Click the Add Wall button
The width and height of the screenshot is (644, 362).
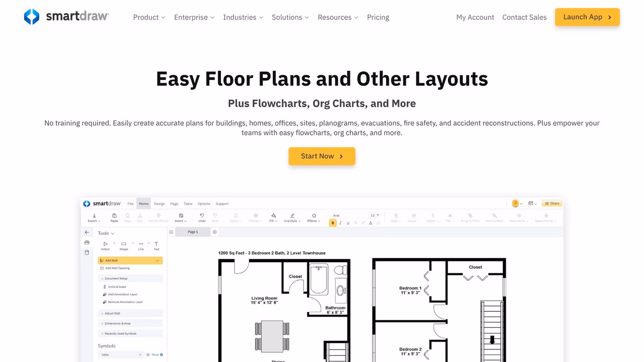(x=130, y=260)
